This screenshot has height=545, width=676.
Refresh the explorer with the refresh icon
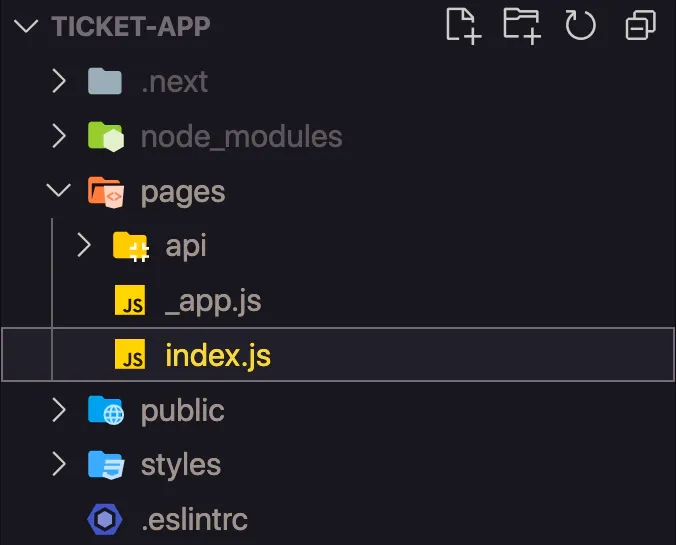point(580,26)
